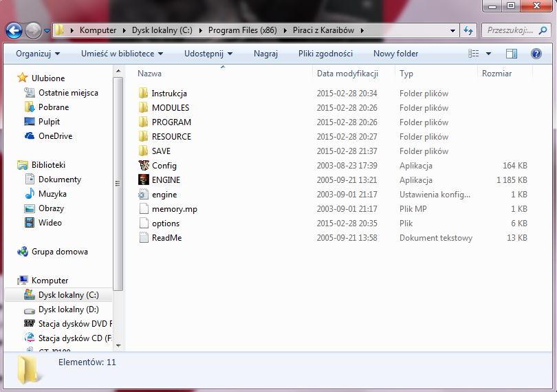Screen dimensions: 557x392
Task: Open recent locations dropdown beside Forward arrow
Action: pos(47,31)
